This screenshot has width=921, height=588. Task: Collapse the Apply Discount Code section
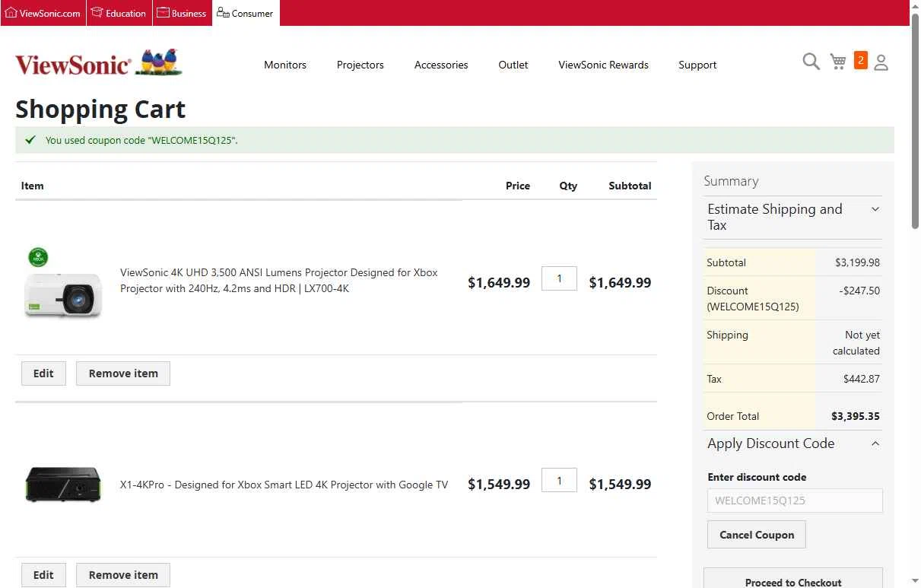[792, 443]
